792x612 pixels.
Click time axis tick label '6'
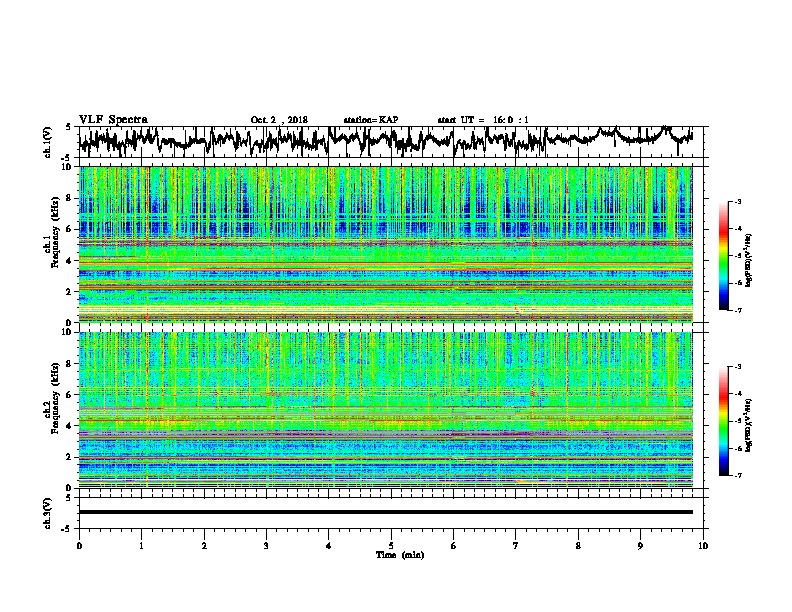(x=453, y=546)
